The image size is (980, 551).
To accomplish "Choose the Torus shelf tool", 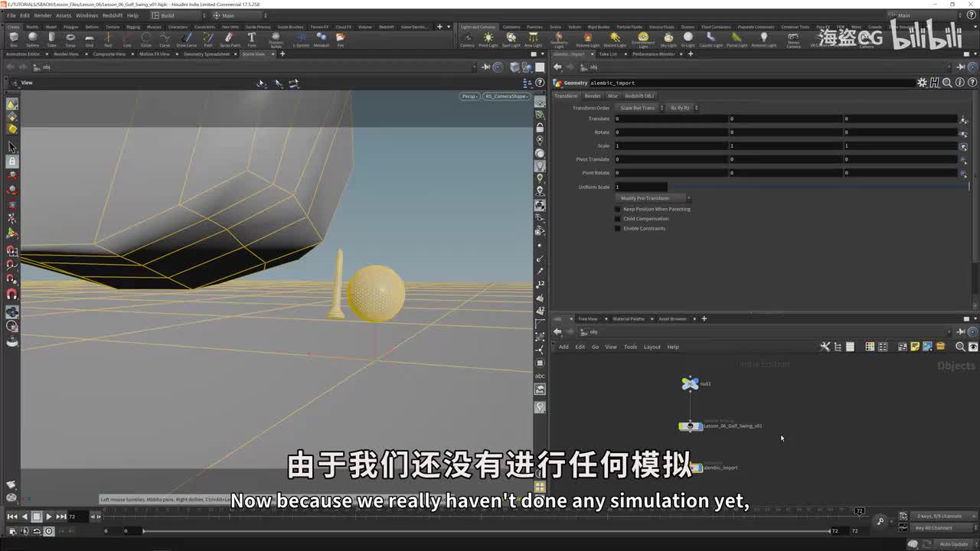I will [70, 39].
